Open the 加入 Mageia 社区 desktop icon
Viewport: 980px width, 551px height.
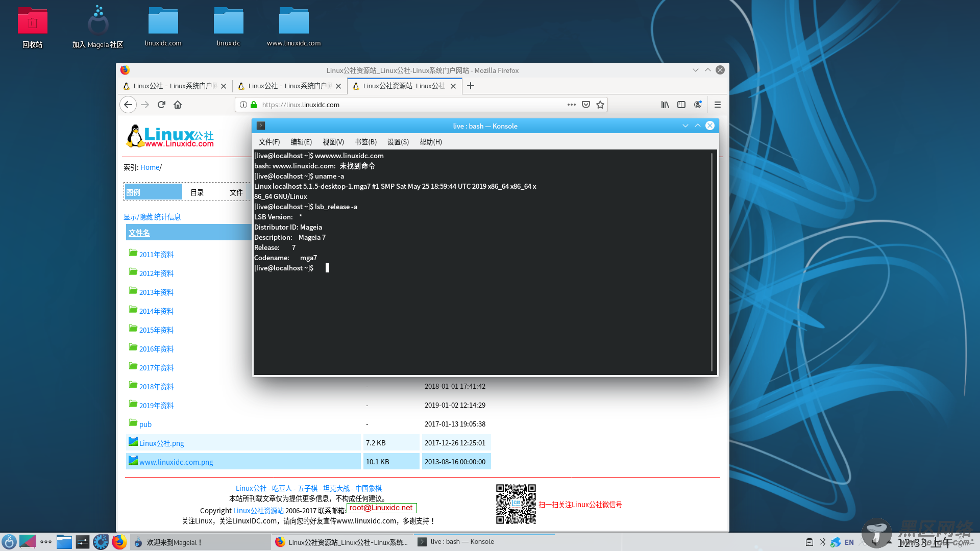coord(97,28)
